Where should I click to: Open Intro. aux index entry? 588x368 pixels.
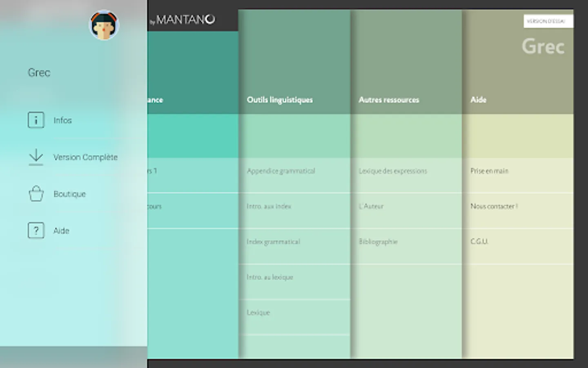269,206
